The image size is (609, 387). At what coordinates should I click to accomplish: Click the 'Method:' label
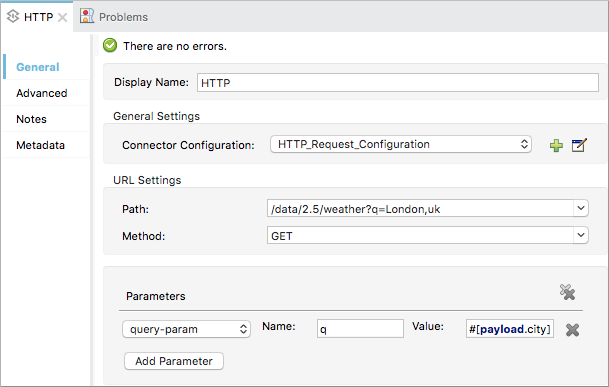143,236
